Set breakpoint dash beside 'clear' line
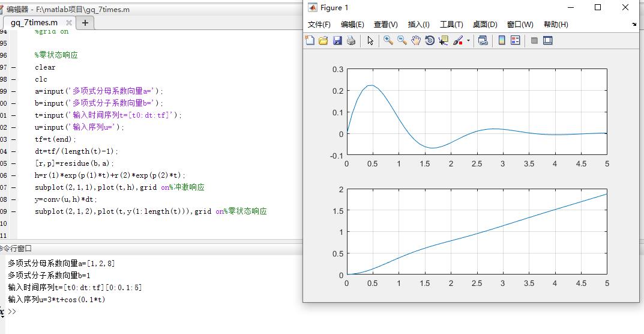This screenshot has height=334, width=644. [x=14, y=67]
